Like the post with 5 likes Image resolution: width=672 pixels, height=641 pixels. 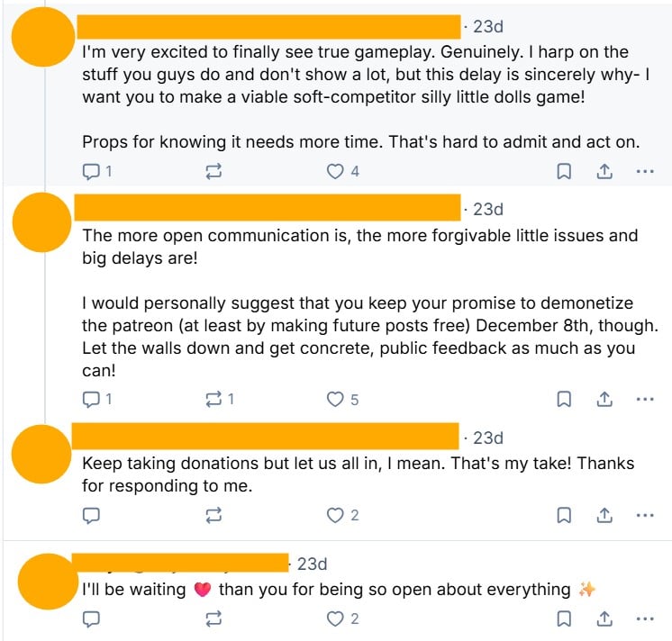pyautogui.click(x=336, y=399)
